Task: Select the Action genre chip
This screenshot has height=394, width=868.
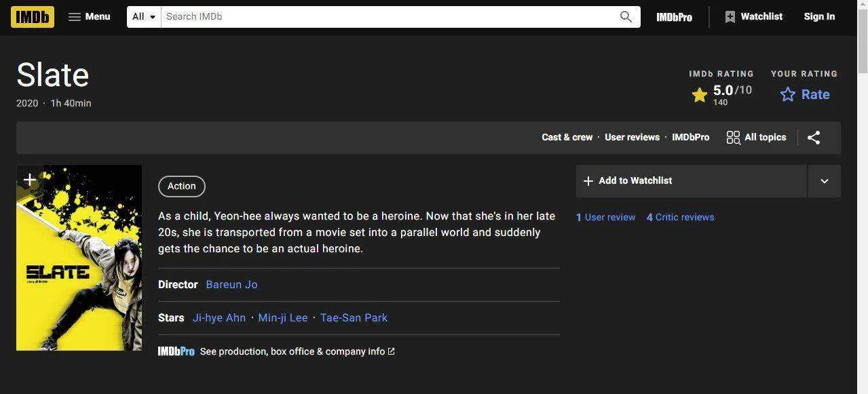Action: click(181, 186)
